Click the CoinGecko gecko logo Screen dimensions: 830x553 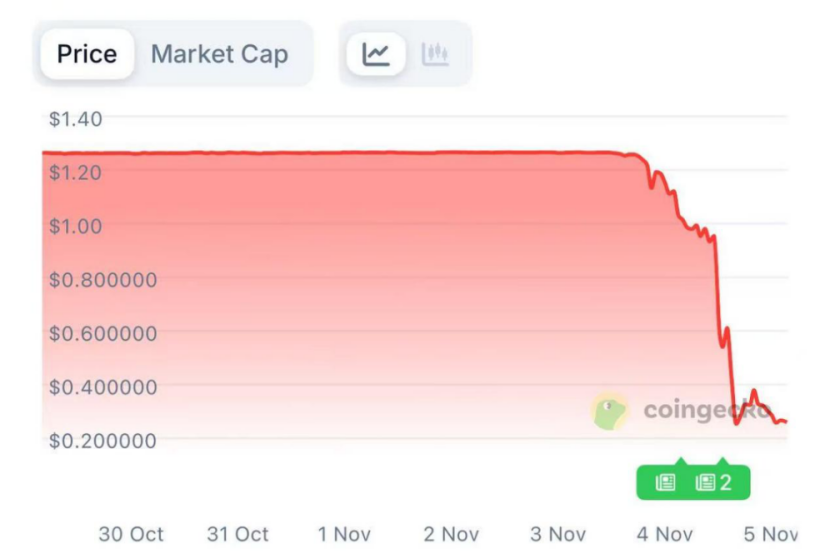pos(610,410)
